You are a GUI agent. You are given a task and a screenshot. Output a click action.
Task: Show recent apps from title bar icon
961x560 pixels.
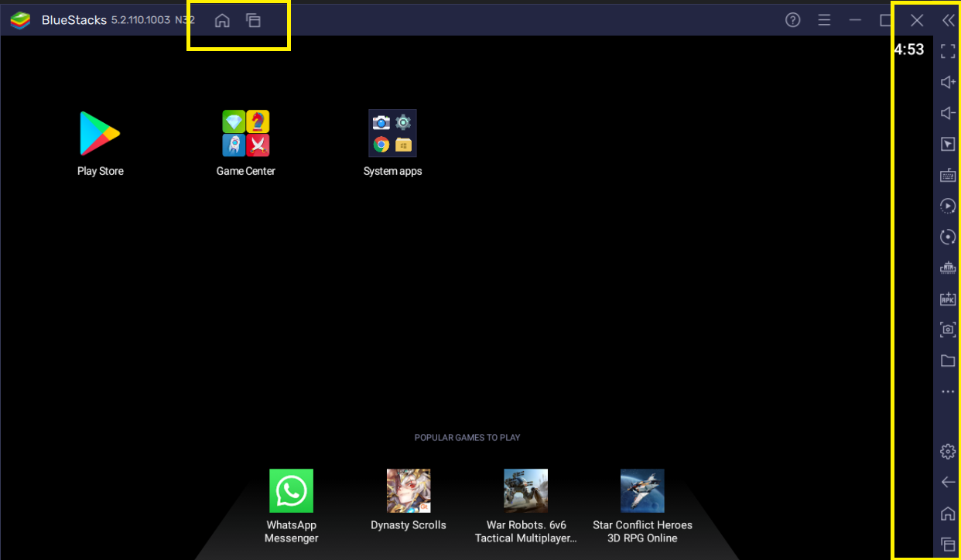click(x=253, y=21)
